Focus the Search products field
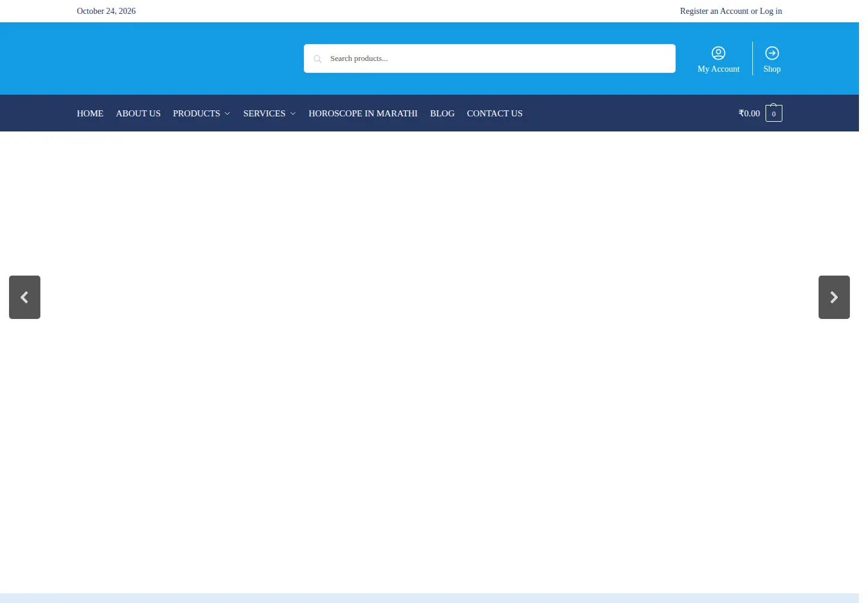The image size is (868, 603). (x=489, y=58)
